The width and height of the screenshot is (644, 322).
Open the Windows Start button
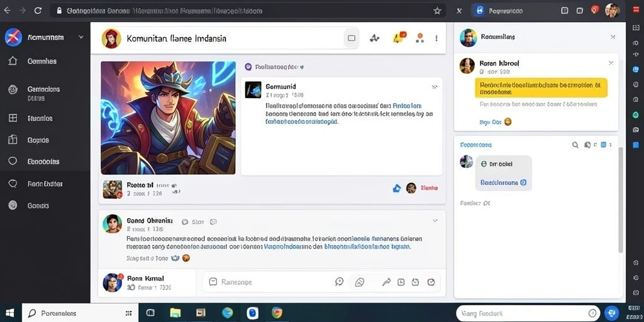[10, 313]
